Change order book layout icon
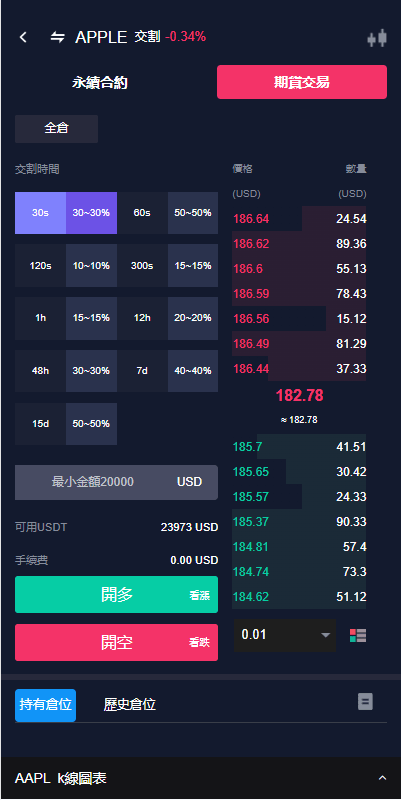 point(358,635)
